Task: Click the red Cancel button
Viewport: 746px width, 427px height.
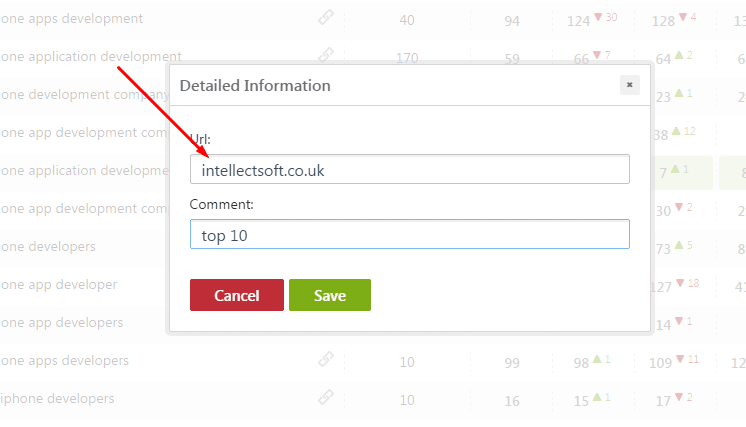Action: pyautogui.click(x=237, y=295)
